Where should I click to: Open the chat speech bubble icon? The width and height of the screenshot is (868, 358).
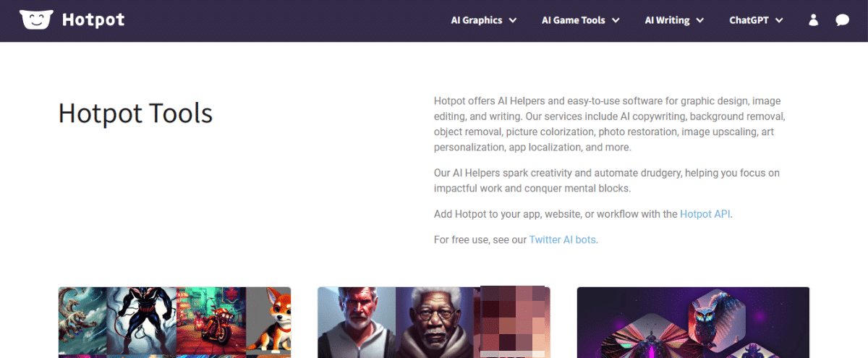click(x=842, y=20)
